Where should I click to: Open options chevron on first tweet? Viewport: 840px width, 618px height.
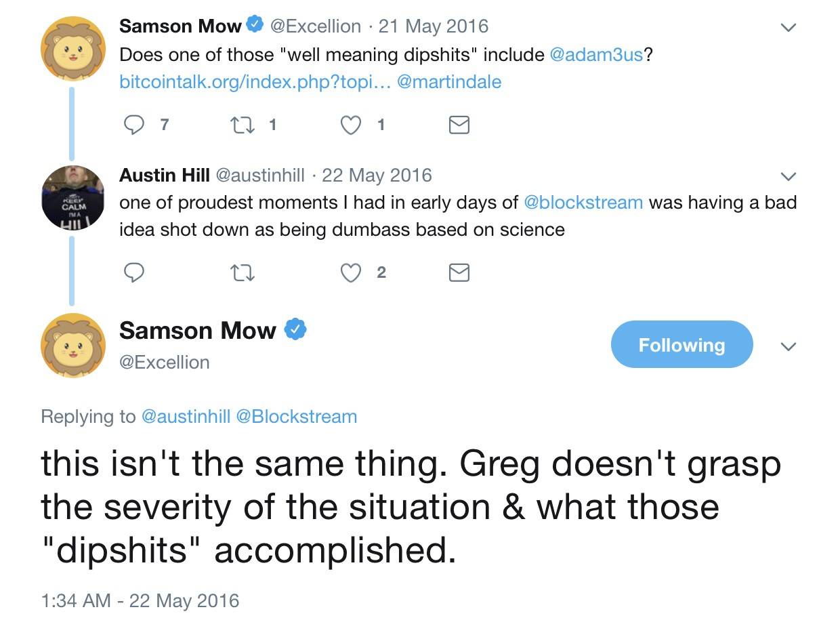point(788,28)
